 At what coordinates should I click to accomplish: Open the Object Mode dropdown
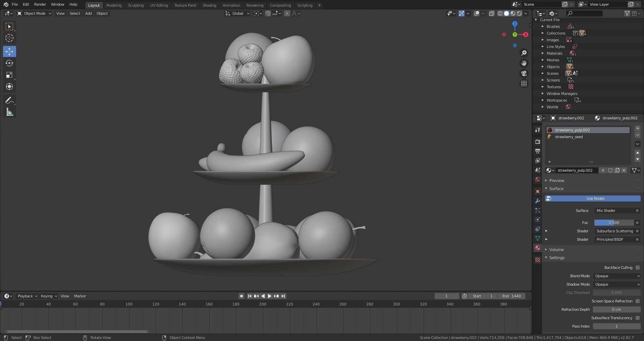pos(34,13)
